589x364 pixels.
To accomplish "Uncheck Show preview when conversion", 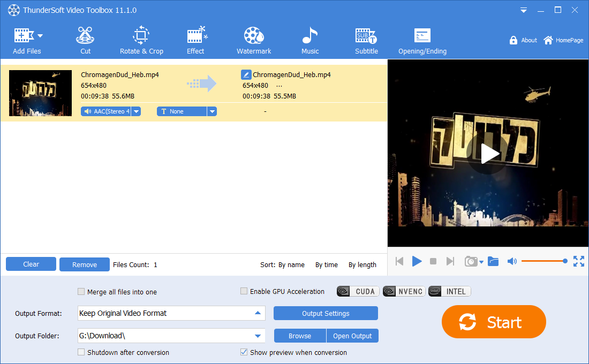I will tap(244, 352).
